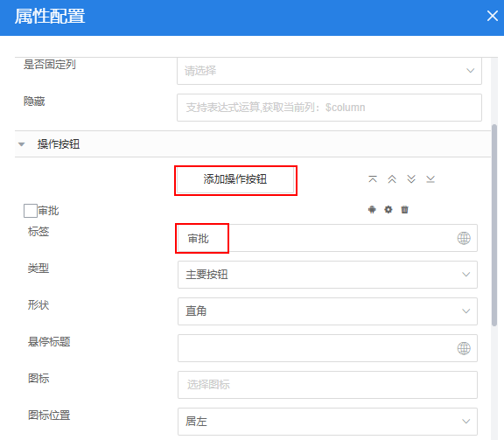Image resolution: width=504 pixels, height=440 pixels.
Task: Click globe icon in 标签 field
Action: click(x=464, y=238)
